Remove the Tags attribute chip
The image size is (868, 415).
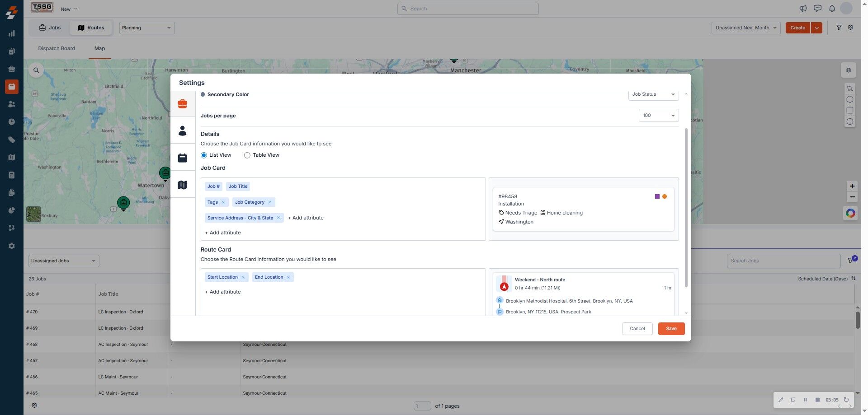(223, 202)
